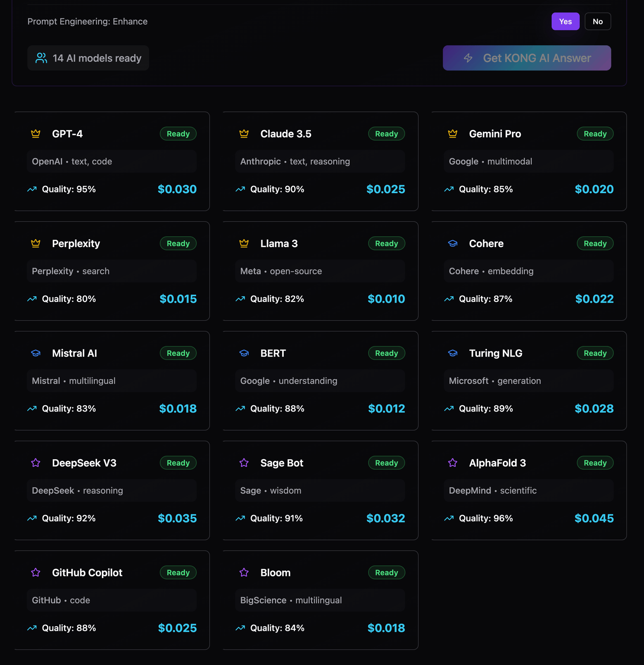This screenshot has height=665, width=644.
Task: Click the star icon beside Bloom
Action: point(244,572)
